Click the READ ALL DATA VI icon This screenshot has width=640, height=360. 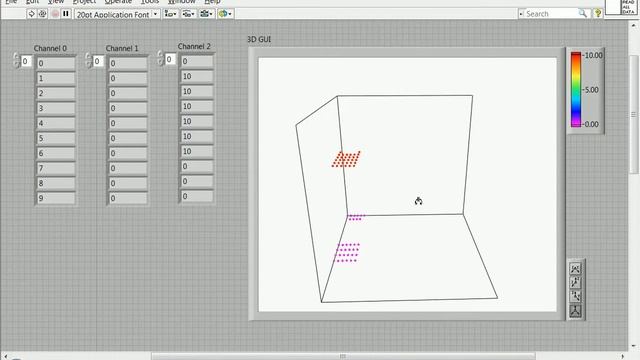click(x=629, y=7)
